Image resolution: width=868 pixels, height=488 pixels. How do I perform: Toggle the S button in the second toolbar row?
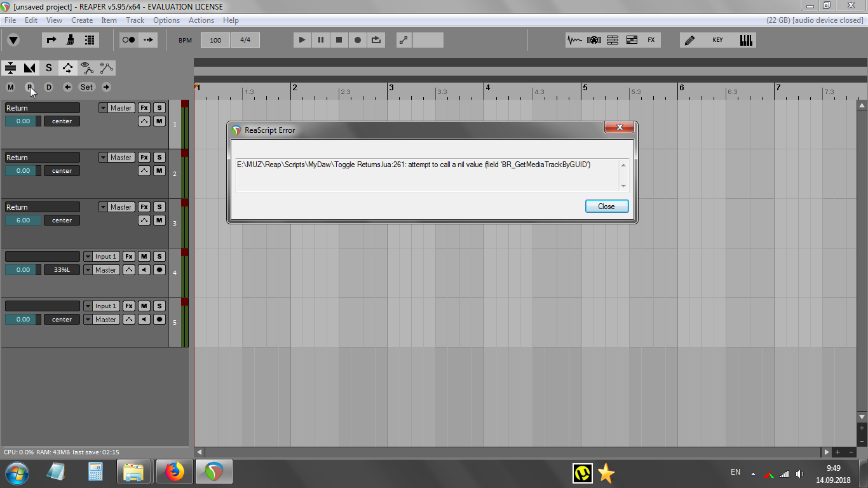pyautogui.click(x=48, y=67)
